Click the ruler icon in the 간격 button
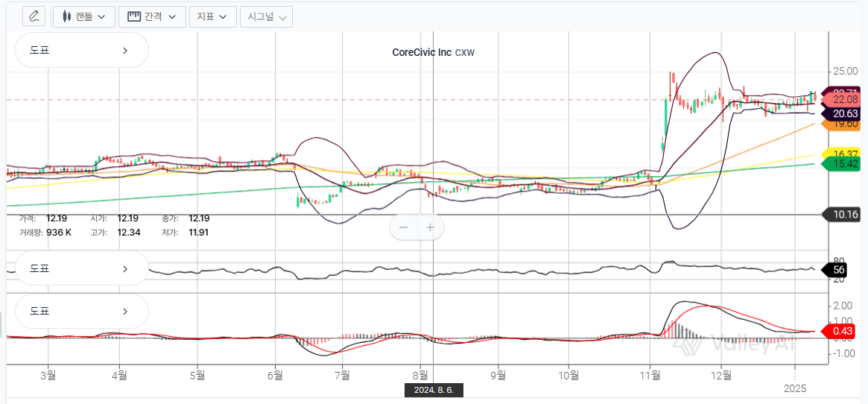The height and width of the screenshot is (404, 868). tap(134, 16)
